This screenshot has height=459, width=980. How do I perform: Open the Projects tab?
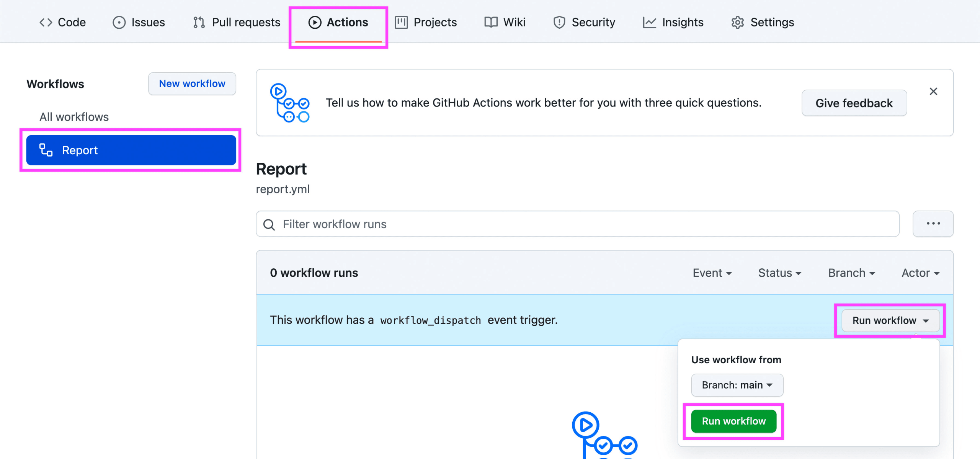click(x=426, y=22)
